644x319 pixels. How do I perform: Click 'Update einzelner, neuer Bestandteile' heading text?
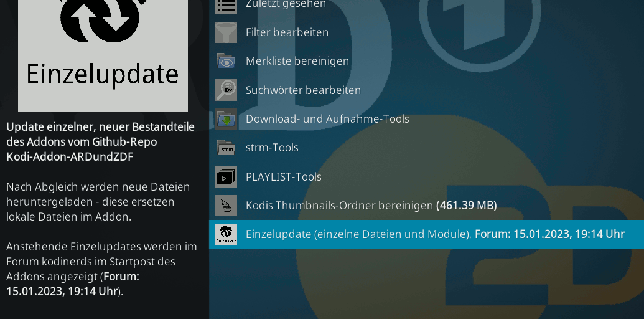point(101,127)
